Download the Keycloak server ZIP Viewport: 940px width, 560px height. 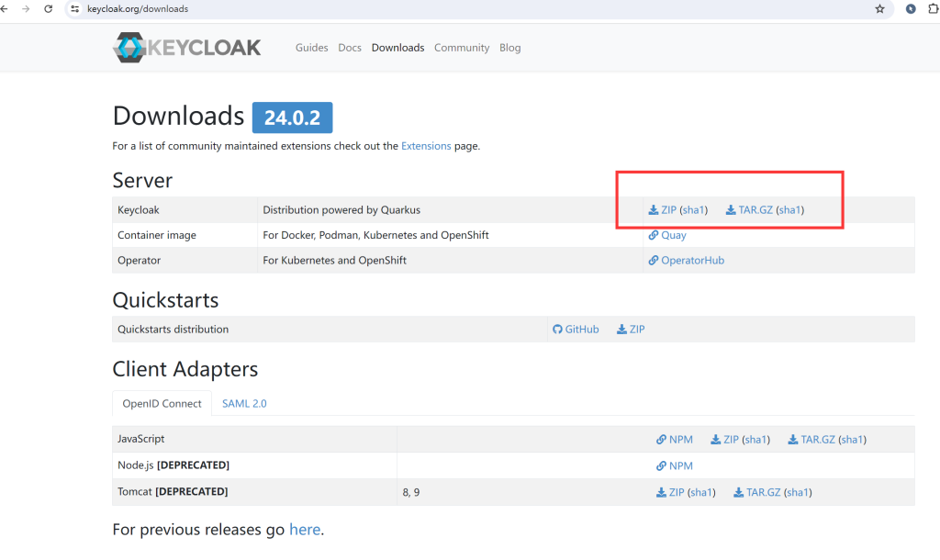click(663, 210)
